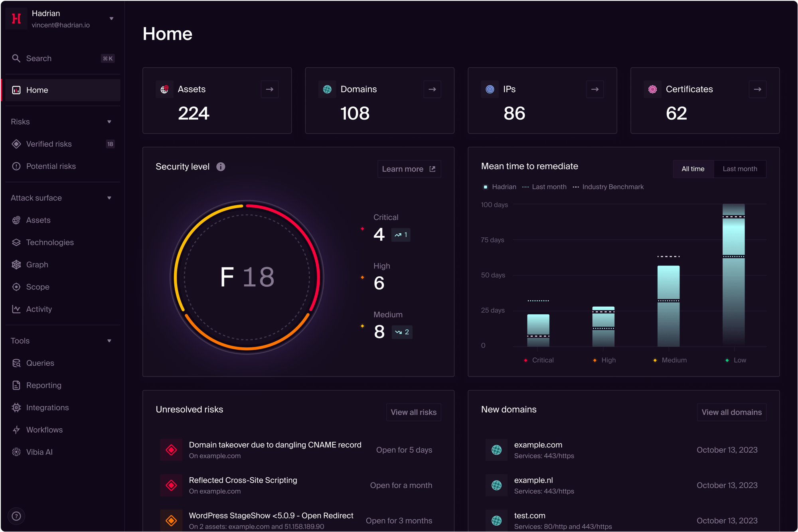
Task: Click the Vibia AI icon
Action: coord(16,452)
